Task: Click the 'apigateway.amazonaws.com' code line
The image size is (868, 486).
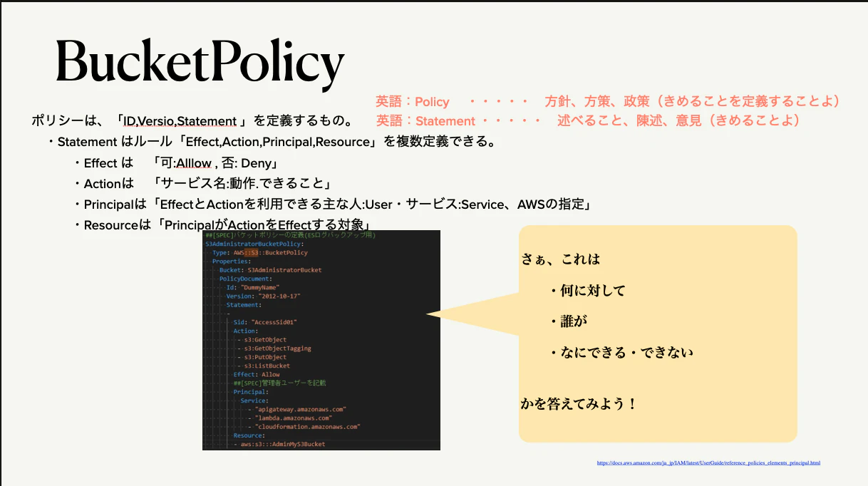Action: (297, 409)
